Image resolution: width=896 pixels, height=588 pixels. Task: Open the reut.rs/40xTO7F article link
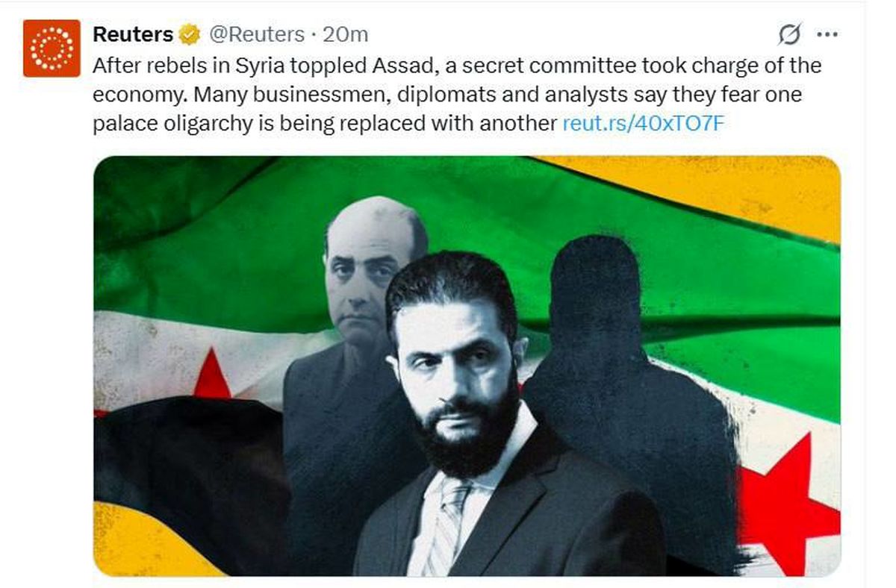643,123
